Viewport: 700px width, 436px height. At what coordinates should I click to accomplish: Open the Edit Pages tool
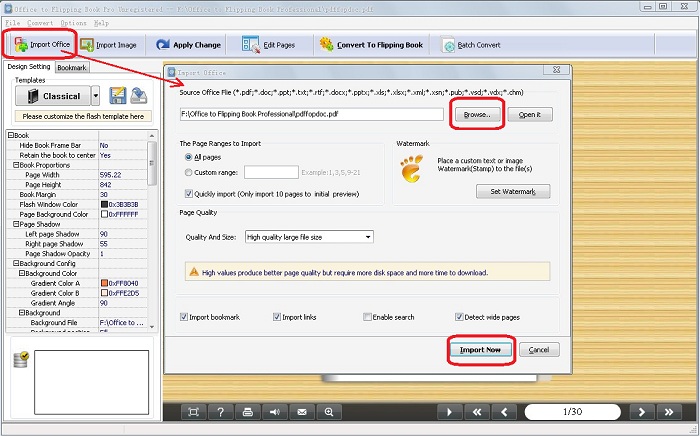tap(268, 45)
